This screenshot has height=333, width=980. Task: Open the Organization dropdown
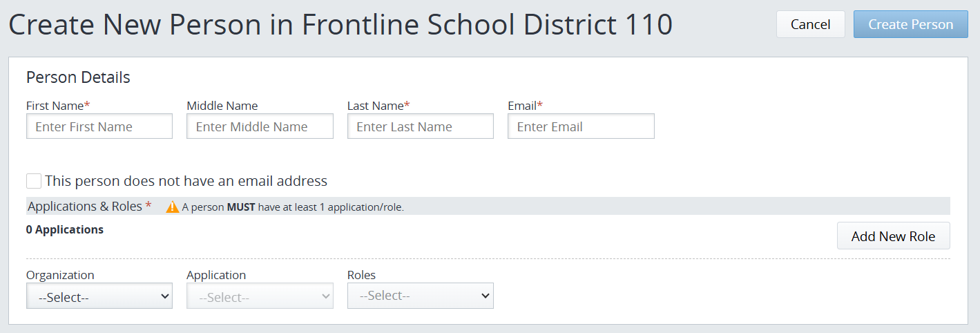click(99, 297)
